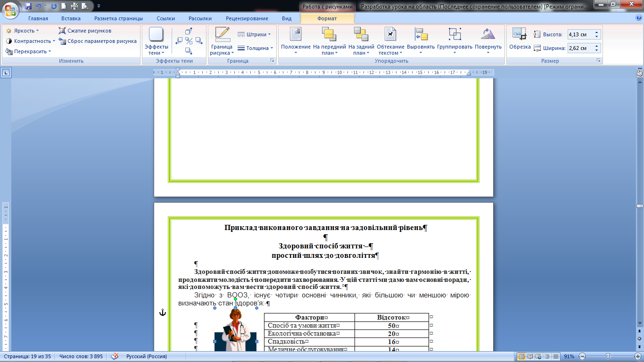The height and width of the screenshot is (362, 644).
Task: Quick print icon in the quick access toolbar
Action: 74,6
